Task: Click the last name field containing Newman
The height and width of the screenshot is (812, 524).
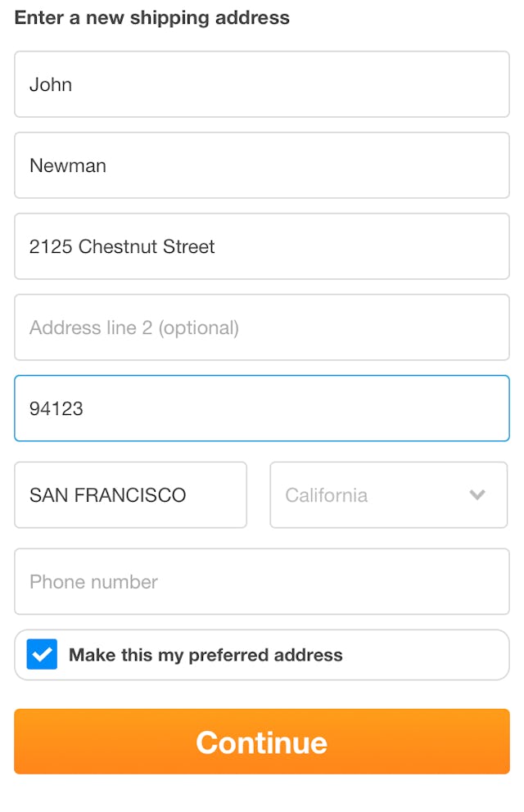Action: [x=262, y=165]
